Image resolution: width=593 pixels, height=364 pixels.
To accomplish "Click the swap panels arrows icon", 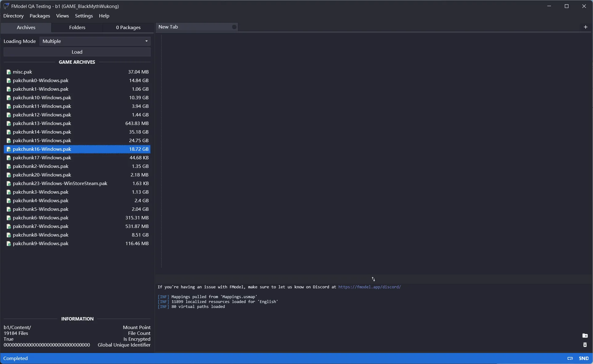I will 373,279.
